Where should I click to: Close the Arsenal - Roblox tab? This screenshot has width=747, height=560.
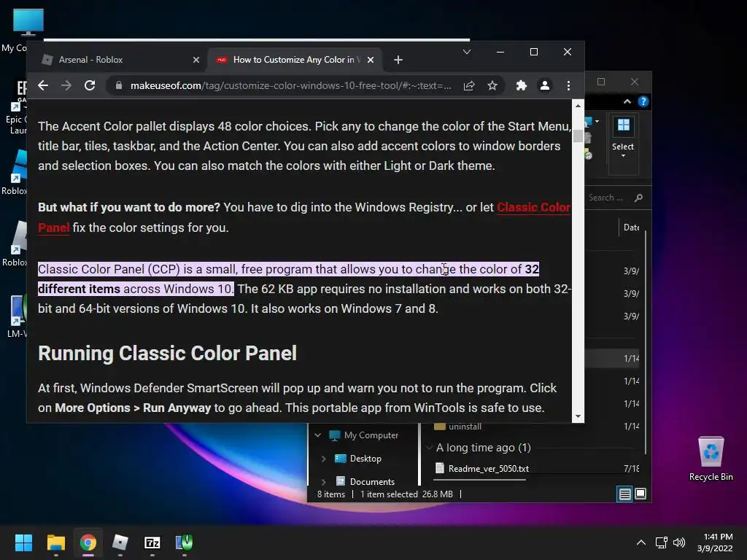tap(196, 60)
